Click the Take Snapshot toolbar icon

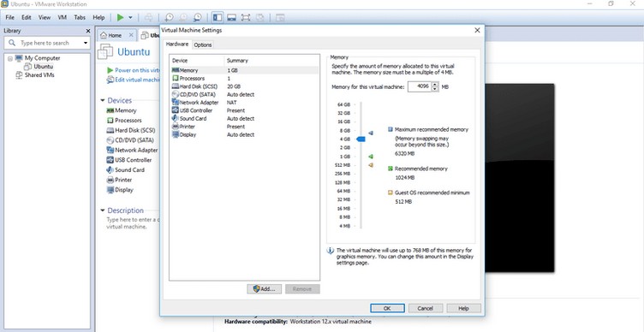coord(169,17)
